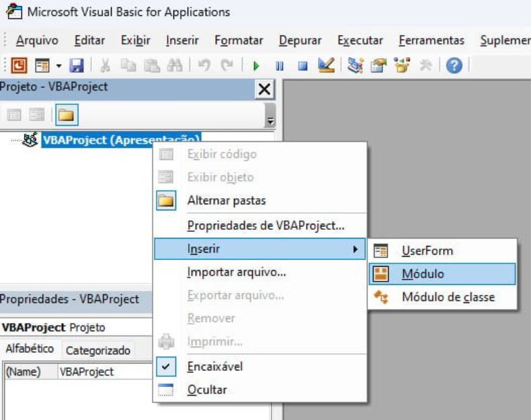531x420 pixels.
Task: Open the Project panel toolbar options arrow
Action: tap(270, 116)
